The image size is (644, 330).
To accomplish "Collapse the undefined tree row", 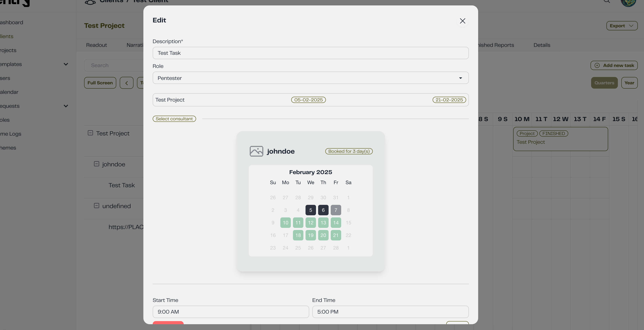I will pos(96,205).
